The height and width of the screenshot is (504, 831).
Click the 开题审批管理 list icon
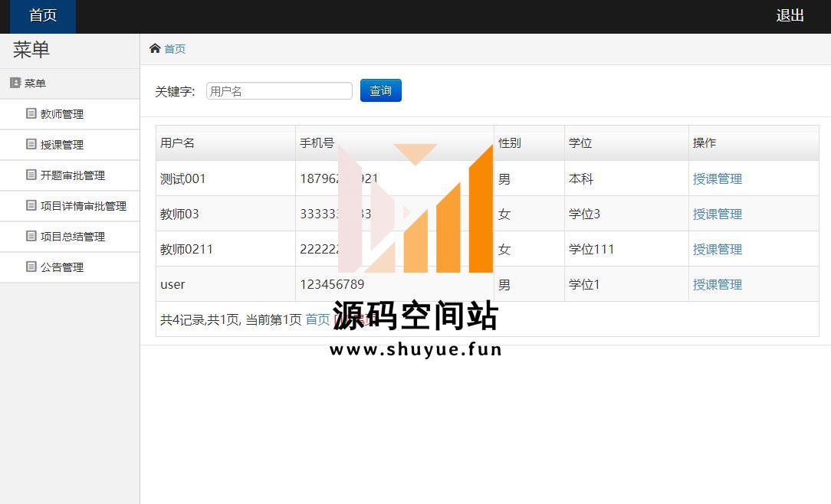[x=31, y=175]
